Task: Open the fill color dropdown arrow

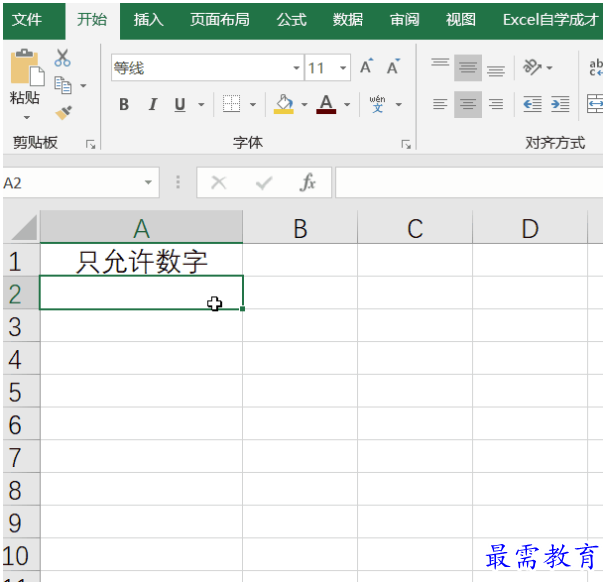Action: (x=304, y=104)
